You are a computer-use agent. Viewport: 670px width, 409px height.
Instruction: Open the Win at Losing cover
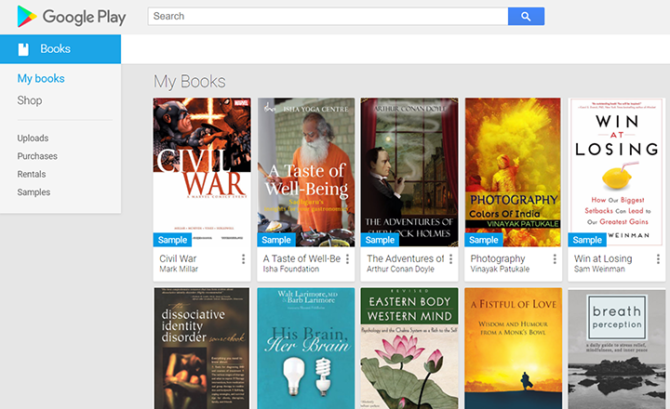click(617, 172)
